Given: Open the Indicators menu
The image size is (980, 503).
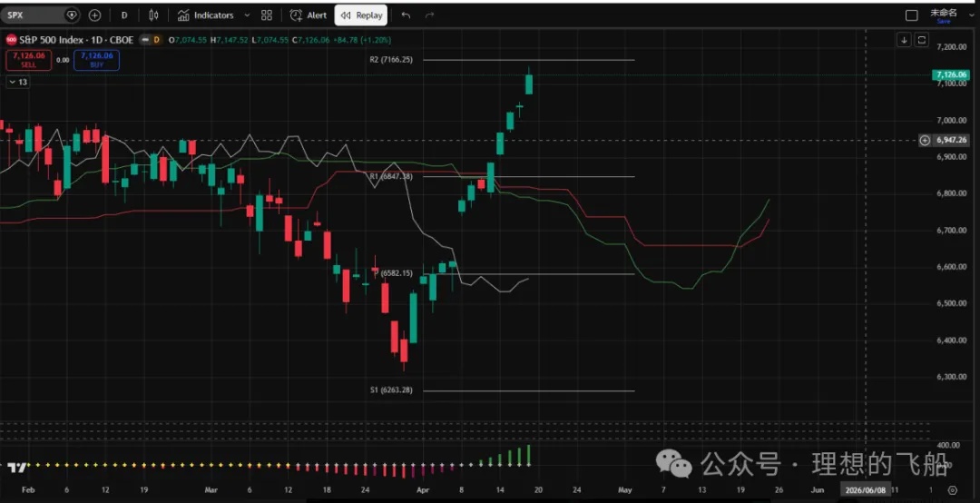Looking at the screenshot, I should point(205,15).
